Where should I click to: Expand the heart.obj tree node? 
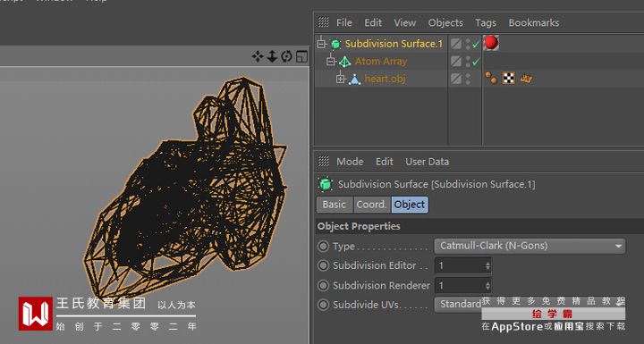pos(340,79)
